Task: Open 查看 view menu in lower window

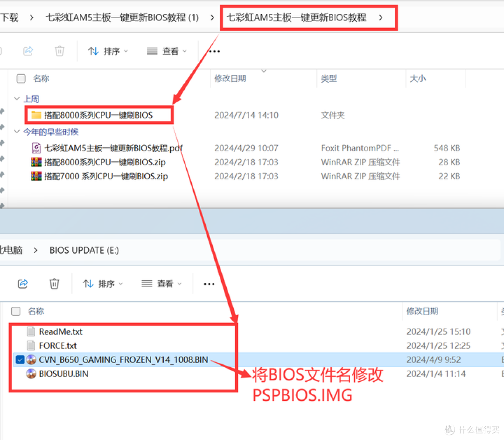Action: coord(161,284)
